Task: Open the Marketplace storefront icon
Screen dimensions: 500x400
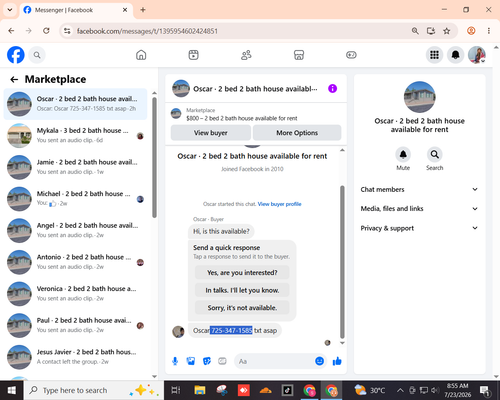Action: click(x=299, y=55)
